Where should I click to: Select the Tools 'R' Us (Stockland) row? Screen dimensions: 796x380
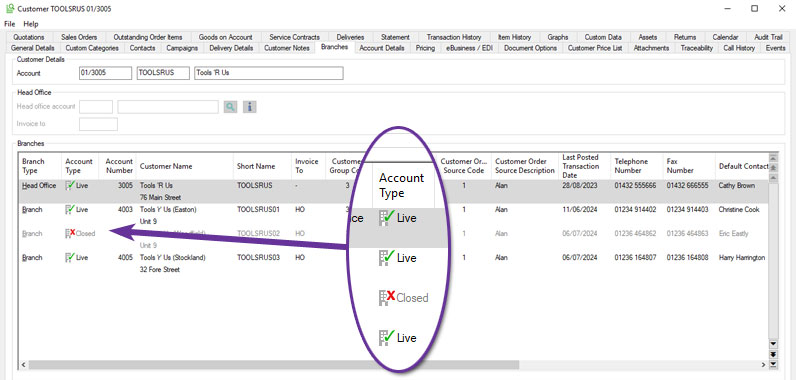coord(393,263)
